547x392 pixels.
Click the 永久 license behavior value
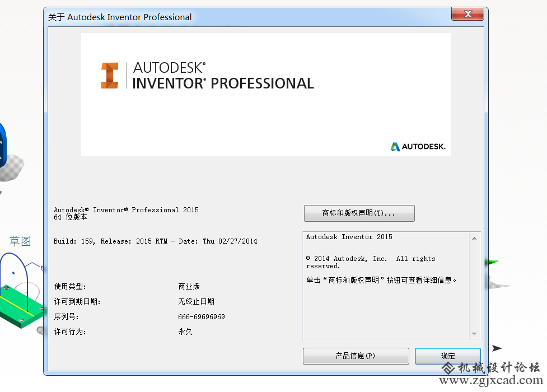[185, 332]
